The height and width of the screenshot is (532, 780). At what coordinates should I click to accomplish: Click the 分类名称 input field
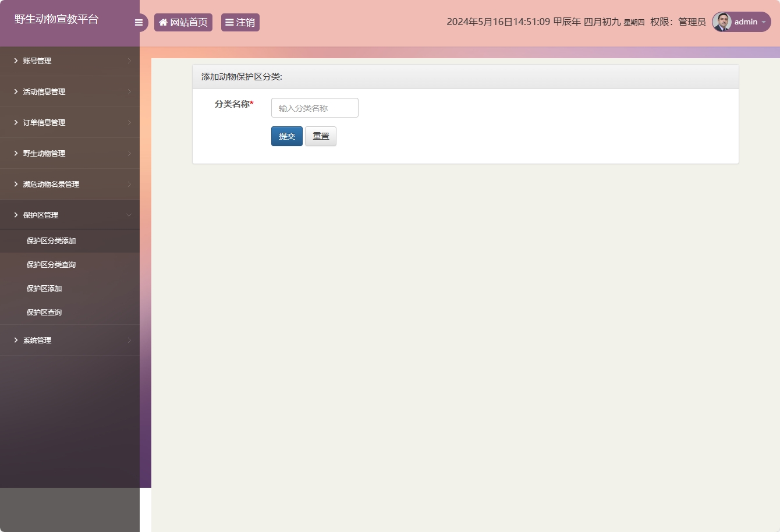click(x=314, y=108)
